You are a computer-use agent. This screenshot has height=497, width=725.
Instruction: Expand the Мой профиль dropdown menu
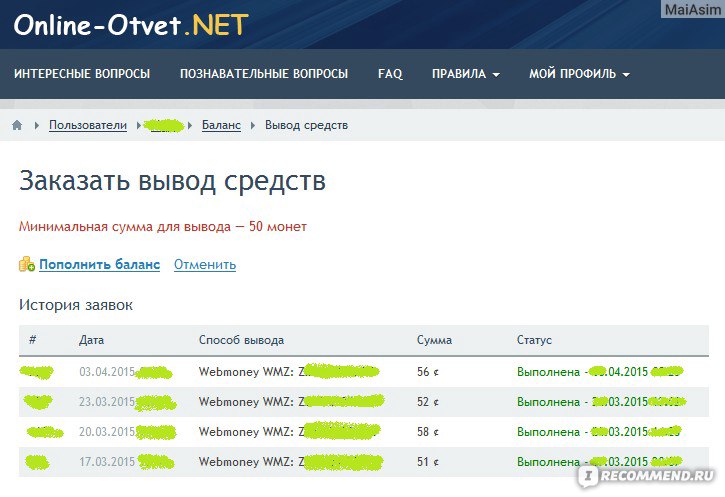[579, 74]
